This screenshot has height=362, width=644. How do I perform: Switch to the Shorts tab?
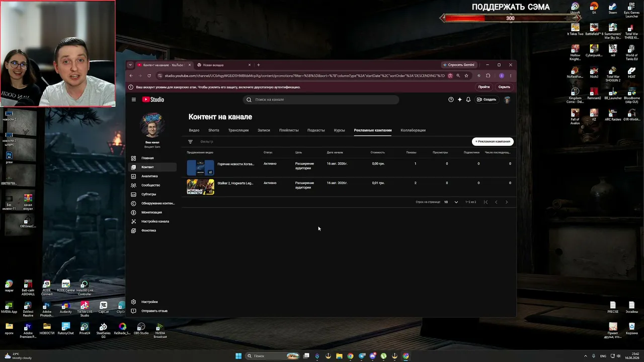click(x=214, y=130)
